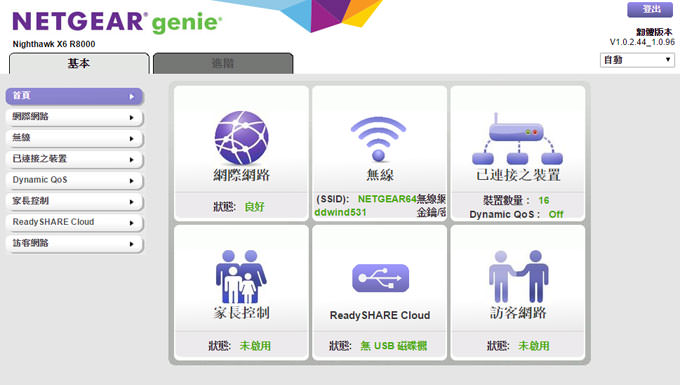Switch to the 基本 tab
This screenshot has height=385, width=680.
pyautogui.click(x=79, y=64)
